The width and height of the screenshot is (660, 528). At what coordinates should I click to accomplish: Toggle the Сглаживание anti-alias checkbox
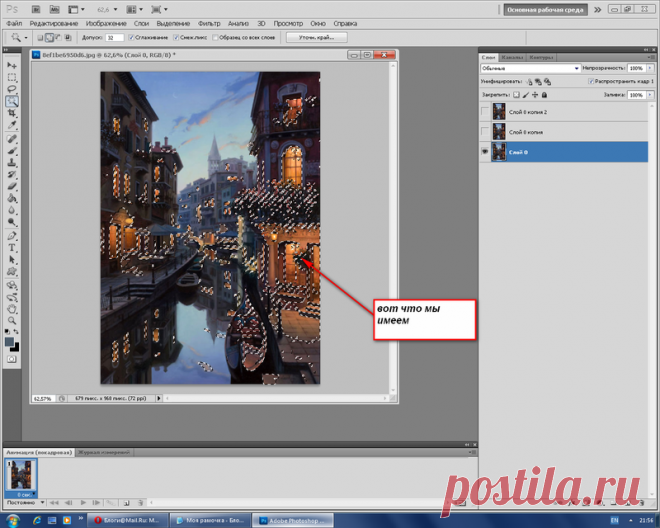pos(131,37)
